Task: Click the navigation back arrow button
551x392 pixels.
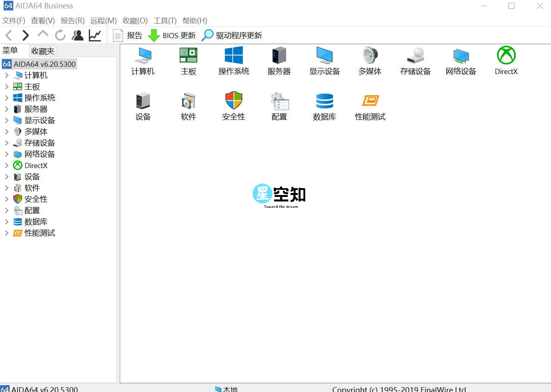Action: coord(8,35)
